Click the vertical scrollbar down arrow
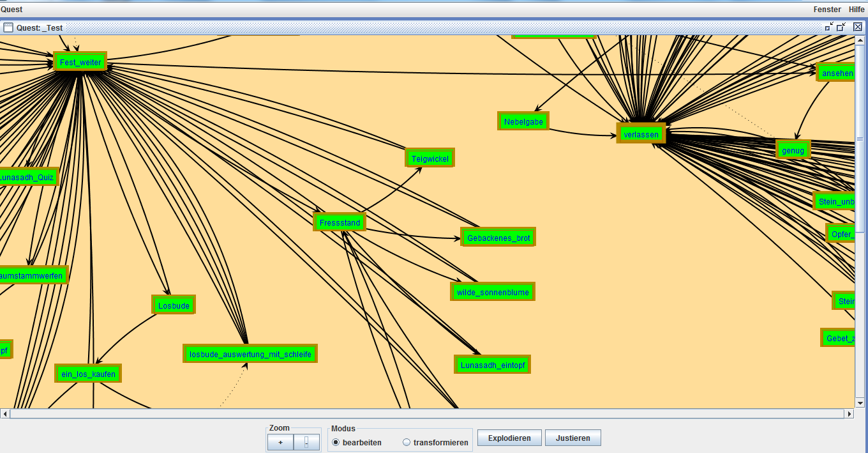The height and width of the screenshot is (453, 868). (x=860, y=403)
